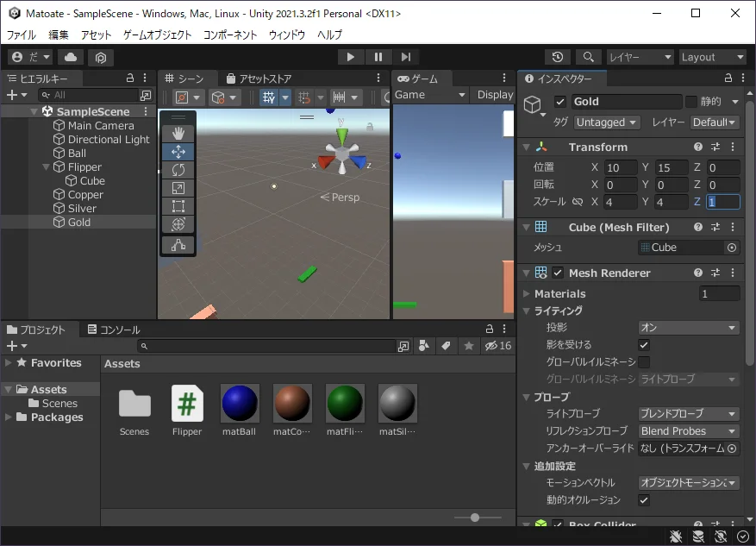
Task: Toggle constrained scale proportions link
Action: click(x=578, y=202)
